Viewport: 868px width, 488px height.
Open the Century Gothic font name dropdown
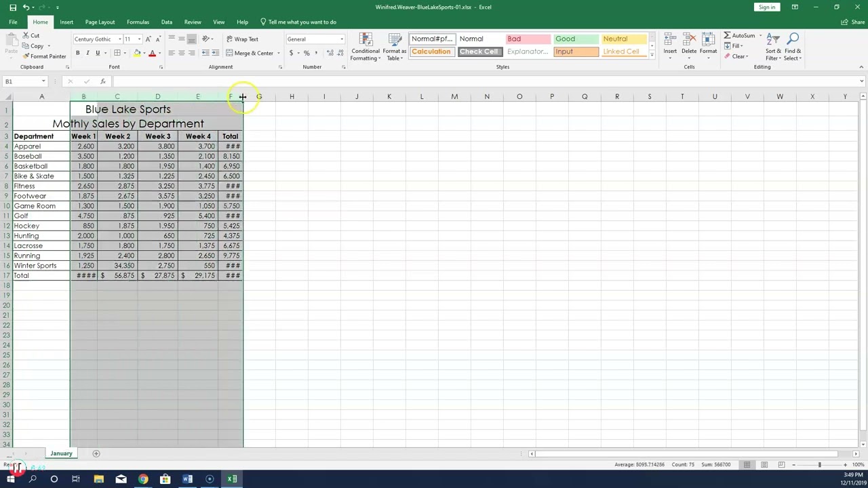coord(120,39)
